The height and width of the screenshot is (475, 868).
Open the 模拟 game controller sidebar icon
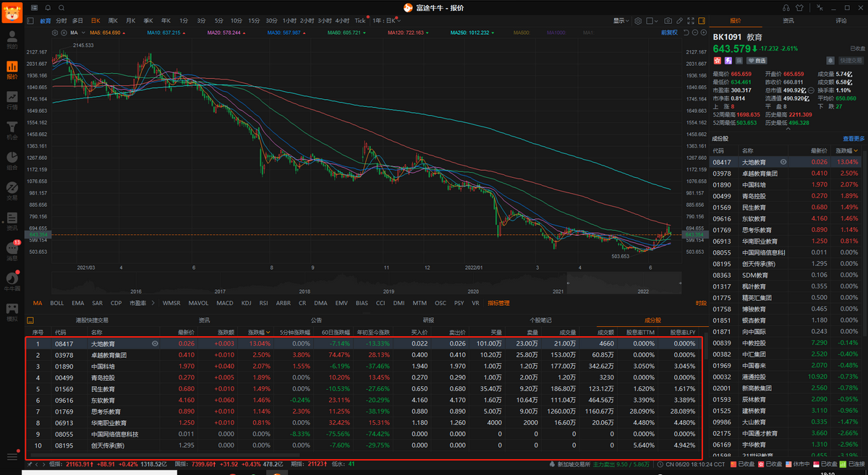pos(12,307)
